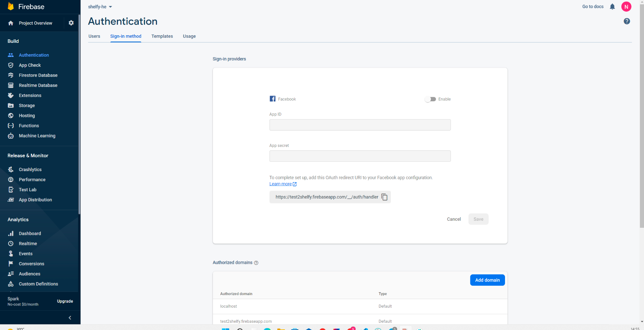Open the Usage tab
This screenshot has height=330, width=644.
coord(189,36)
